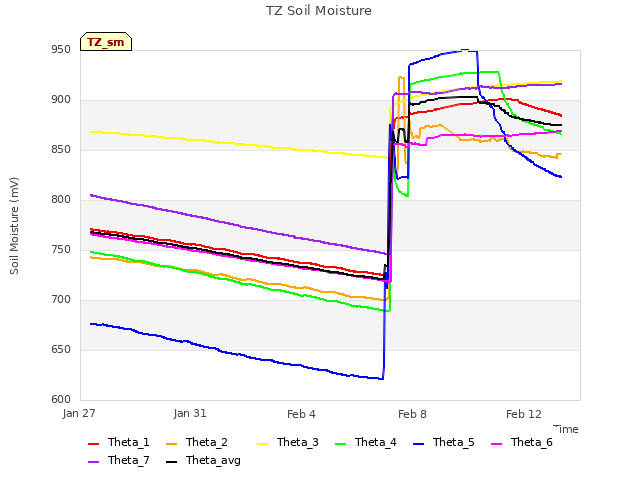The width and height of the screenshot is (640, 480).
Task: Click the 850 y-axis tick label
Action: coord(61,150)
